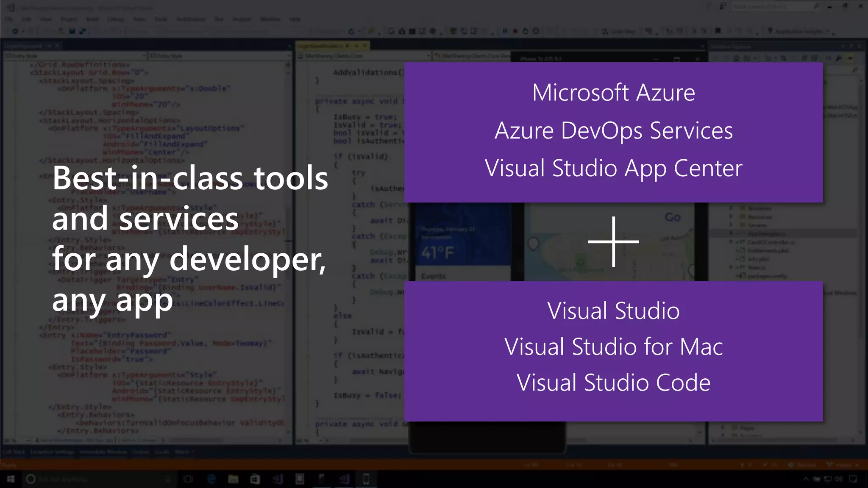The width and height of the screenshot is (868, 488).
Task: Click the Task View taskbar icon
Action: [188, 479]
